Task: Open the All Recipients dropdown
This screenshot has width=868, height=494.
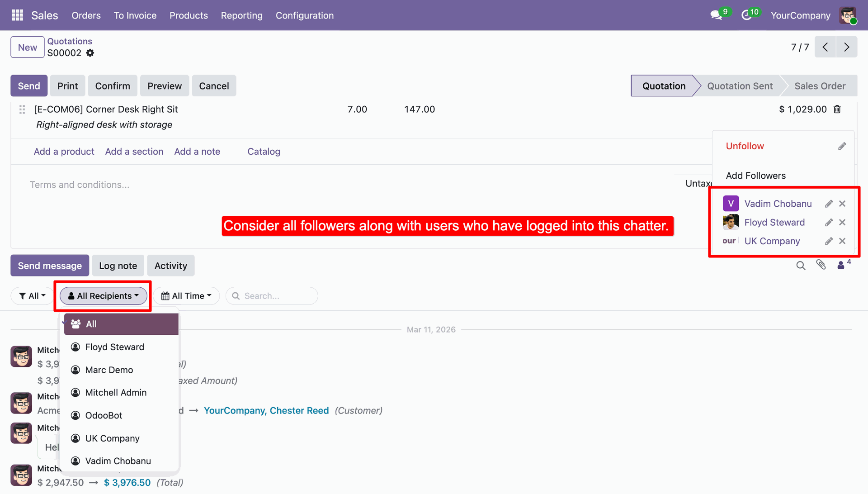Action: click(x=104, y=296)
